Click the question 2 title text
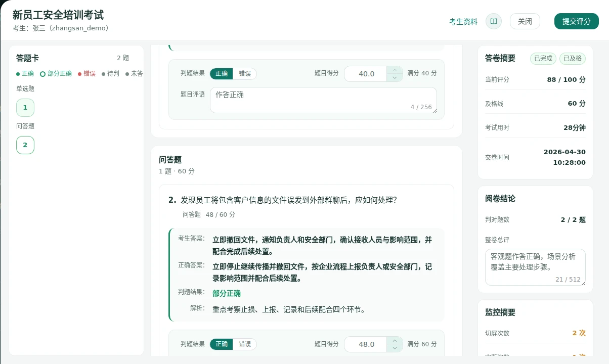This screenshot has height=364, width=609. pos(289,200)
